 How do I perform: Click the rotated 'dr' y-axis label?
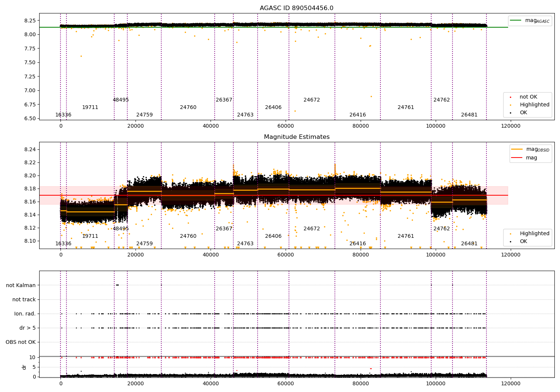pyautogui.click(x=24, y=367)
